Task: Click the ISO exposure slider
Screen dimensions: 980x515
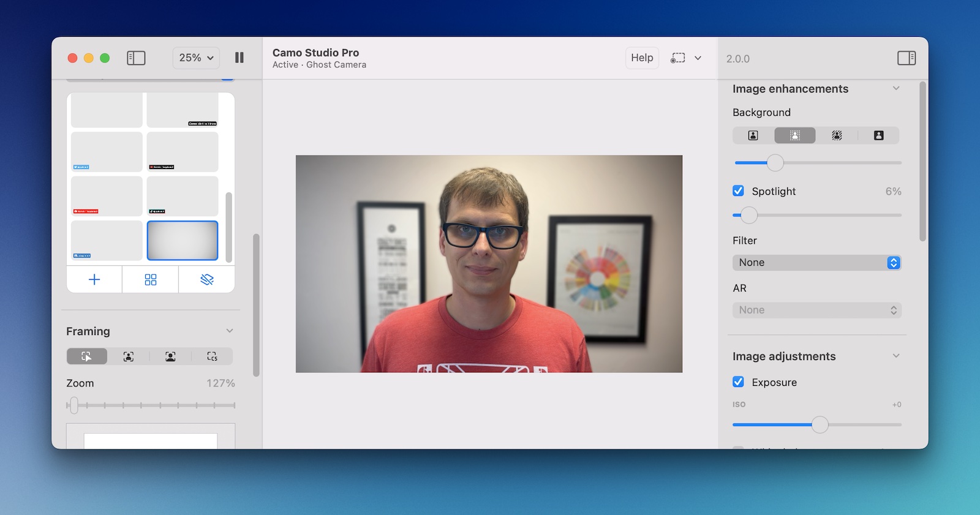Action: (817, 424)
